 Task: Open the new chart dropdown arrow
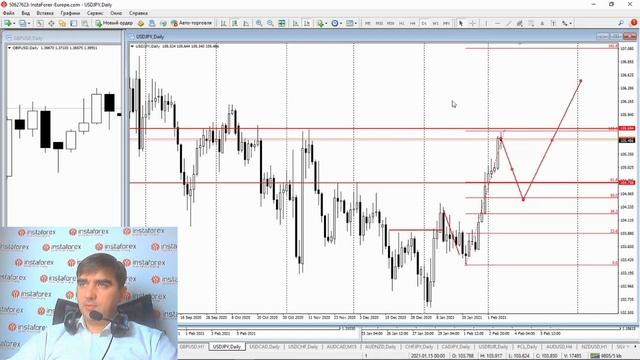(14, 23)
